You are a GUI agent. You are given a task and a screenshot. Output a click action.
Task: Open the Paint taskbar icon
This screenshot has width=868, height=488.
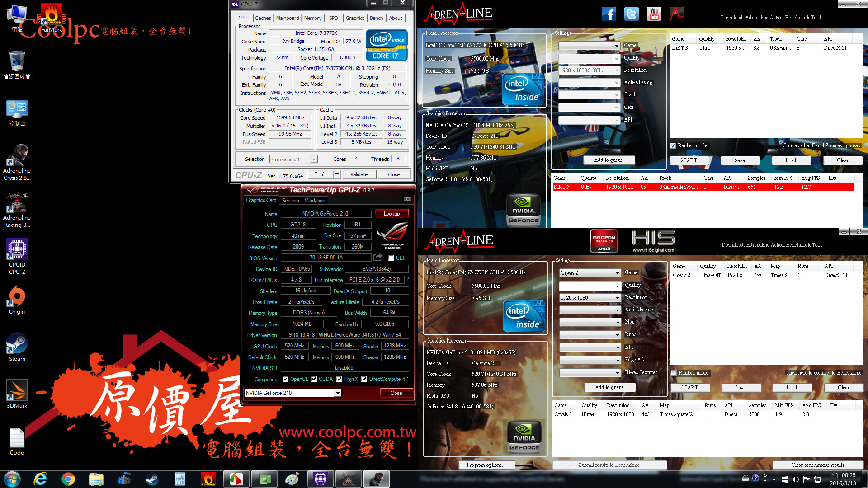292,479
